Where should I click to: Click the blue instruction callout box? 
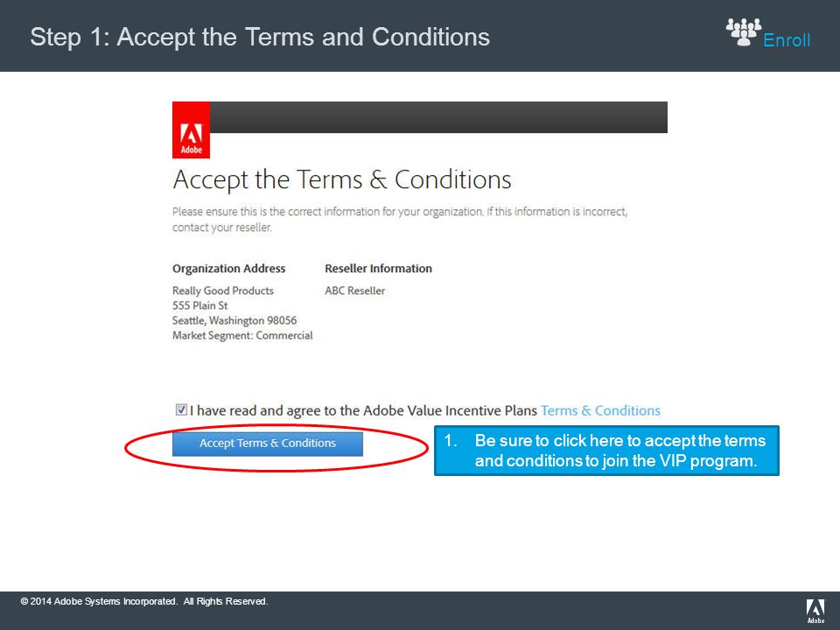pos(606,451)
